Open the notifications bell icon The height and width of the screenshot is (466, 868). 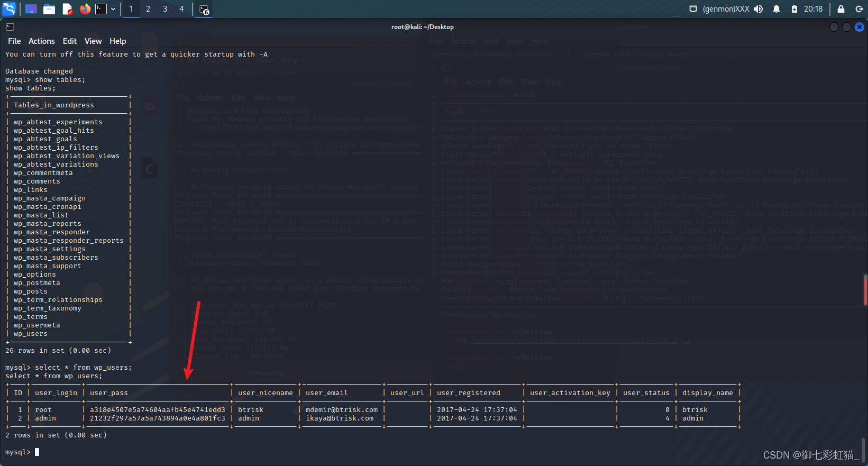tap(776, 9)
